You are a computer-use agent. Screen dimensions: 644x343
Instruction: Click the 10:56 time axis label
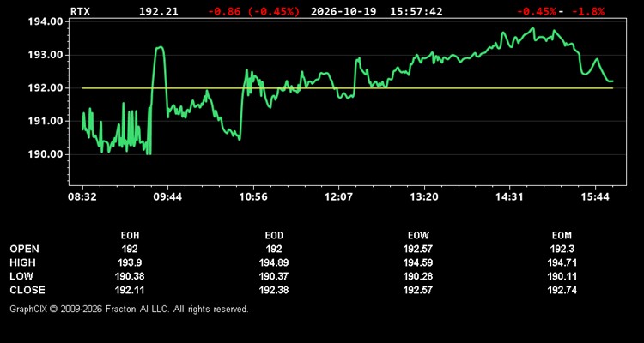[x=253, y=197]
